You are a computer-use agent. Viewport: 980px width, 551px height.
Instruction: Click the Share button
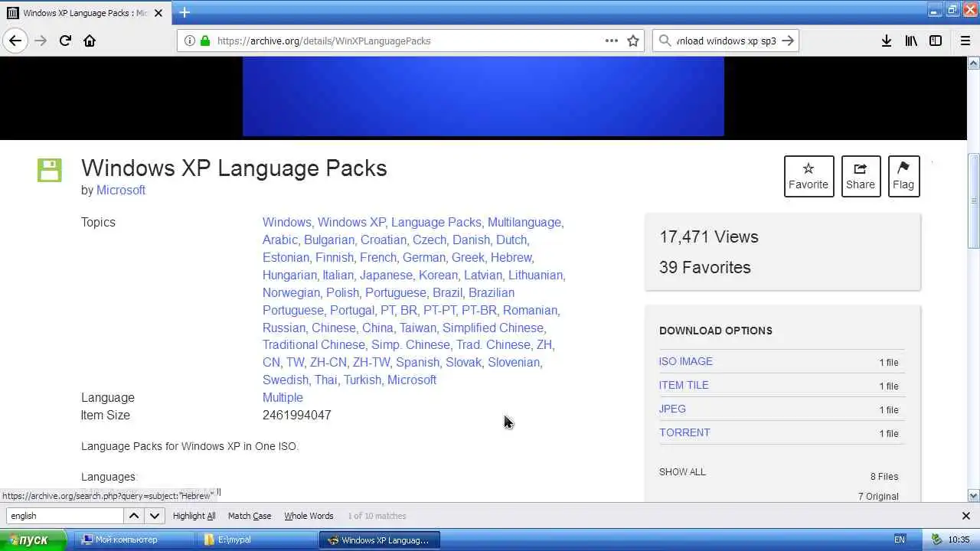point(861,176)
